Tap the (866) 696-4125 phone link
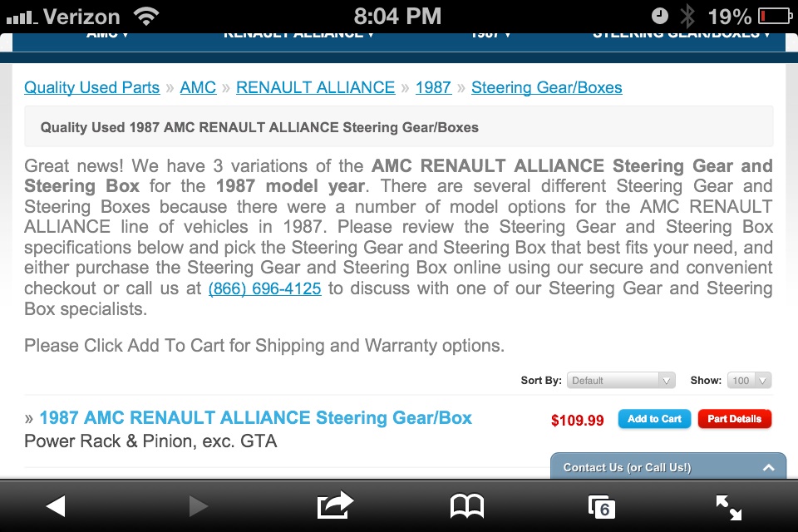Viewport: 798px width, 532px height. click(264, 288)
